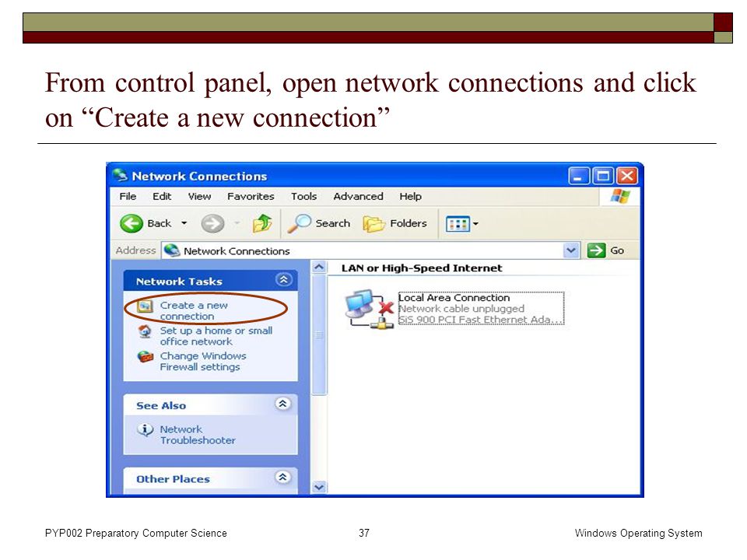Open the Network Troubleshooter link
747x560 pixels.
click(198, 435)
